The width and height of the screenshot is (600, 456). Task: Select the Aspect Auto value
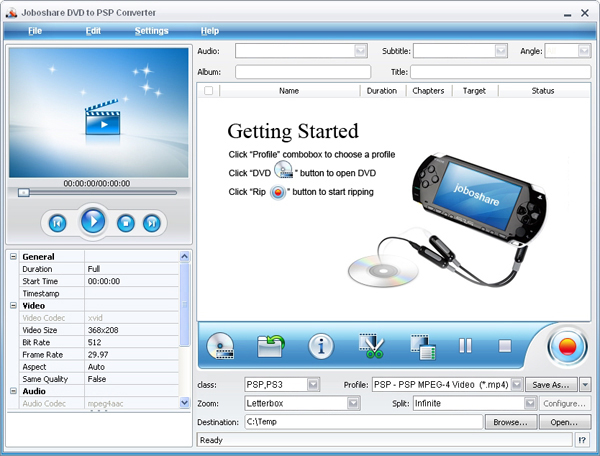(131, 367)
